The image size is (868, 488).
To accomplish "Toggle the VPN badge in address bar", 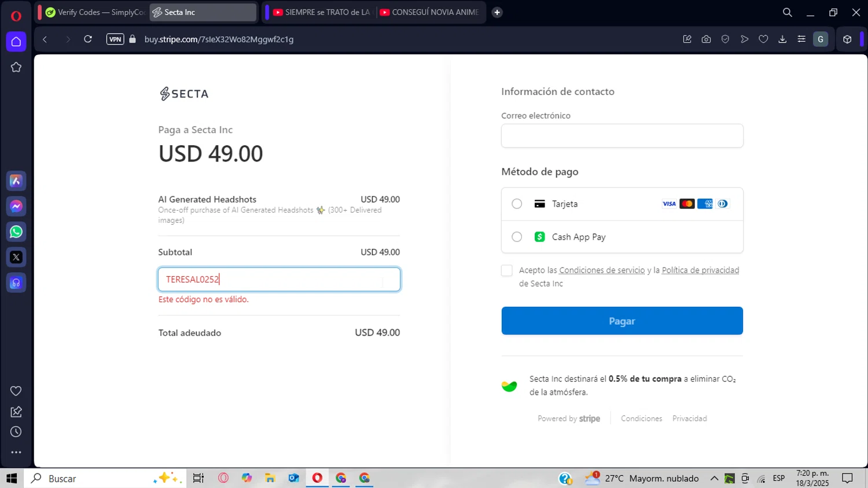I will click(x=115, y=39).
